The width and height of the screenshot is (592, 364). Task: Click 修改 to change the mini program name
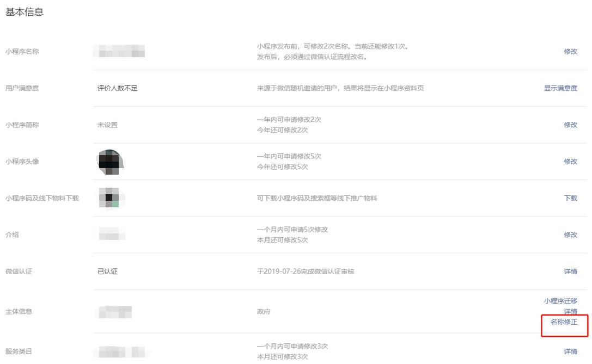(x=571, y=51)
